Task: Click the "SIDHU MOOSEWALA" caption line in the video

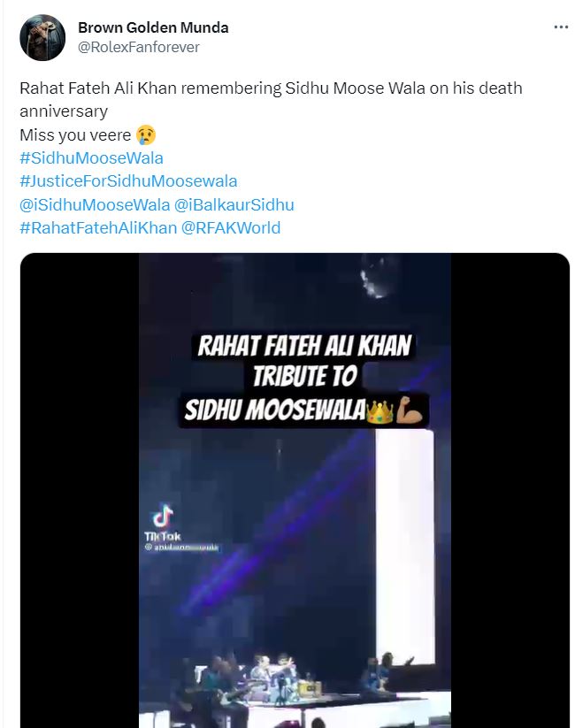Action: coord(276,412)
